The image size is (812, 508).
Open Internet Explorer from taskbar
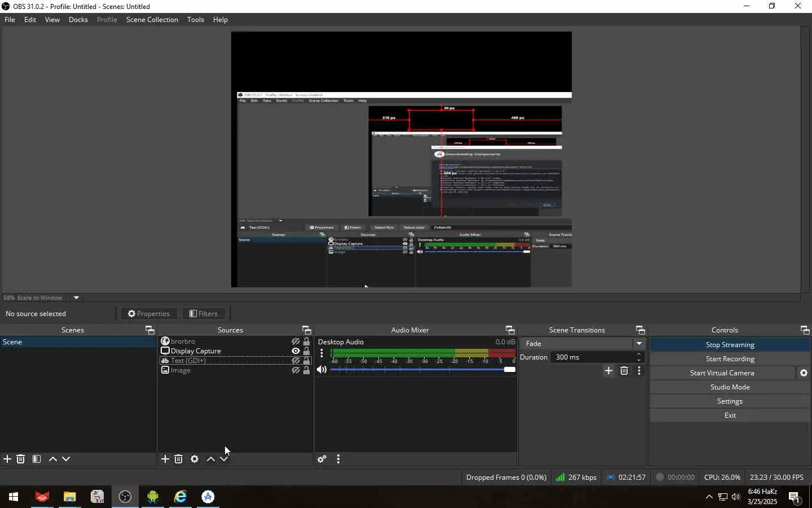tap(180, 497)
